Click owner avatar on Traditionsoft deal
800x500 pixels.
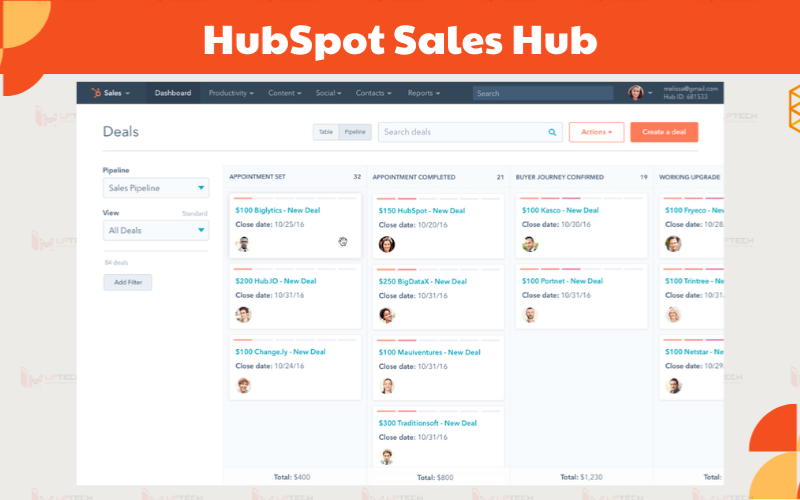click(x=387, y=457)
